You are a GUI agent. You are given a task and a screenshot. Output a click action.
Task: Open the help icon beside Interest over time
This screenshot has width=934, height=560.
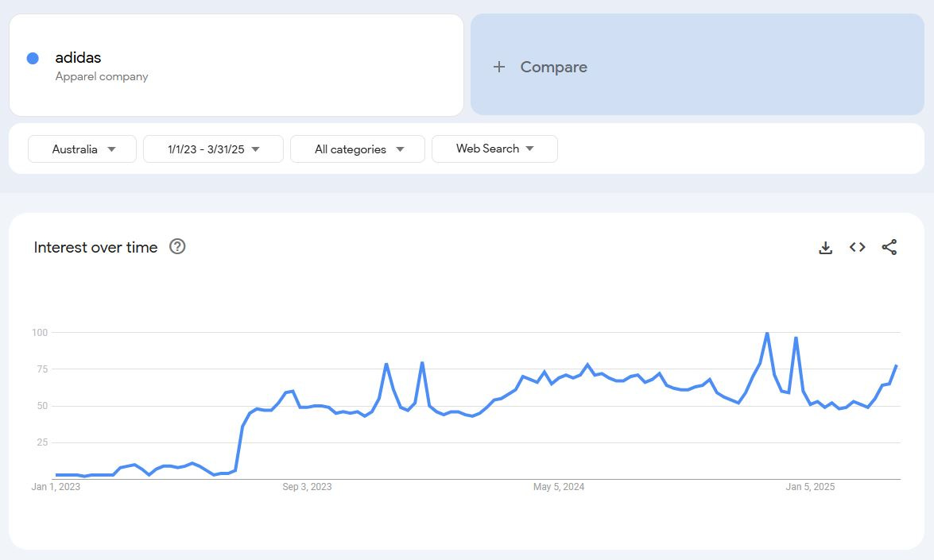177,246
